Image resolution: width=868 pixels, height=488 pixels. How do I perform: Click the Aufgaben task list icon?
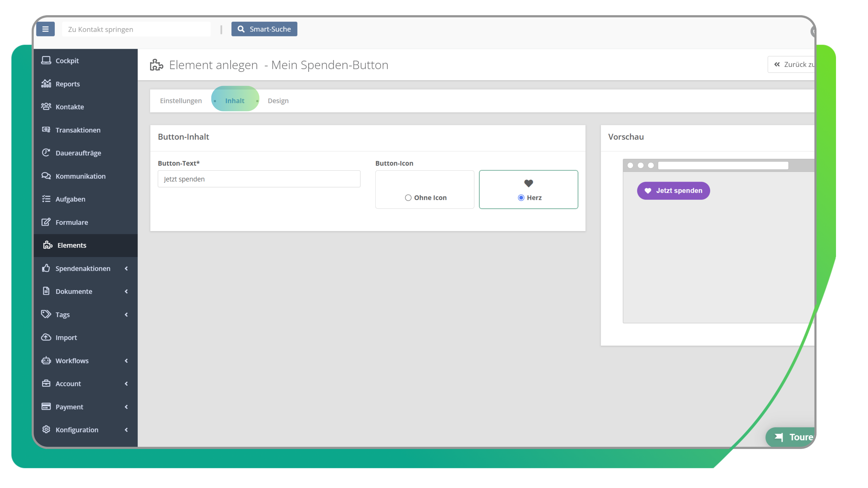click(46, 199)
